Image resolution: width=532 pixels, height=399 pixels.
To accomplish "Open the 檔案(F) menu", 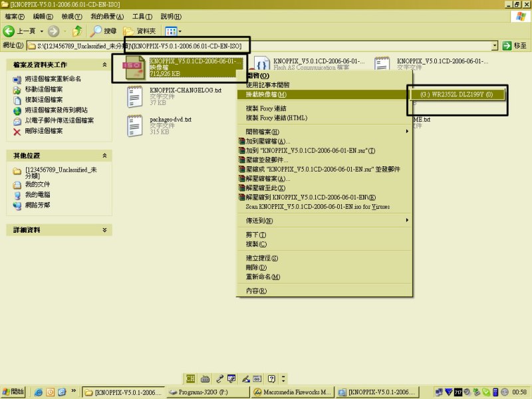I will click(15, 16).
